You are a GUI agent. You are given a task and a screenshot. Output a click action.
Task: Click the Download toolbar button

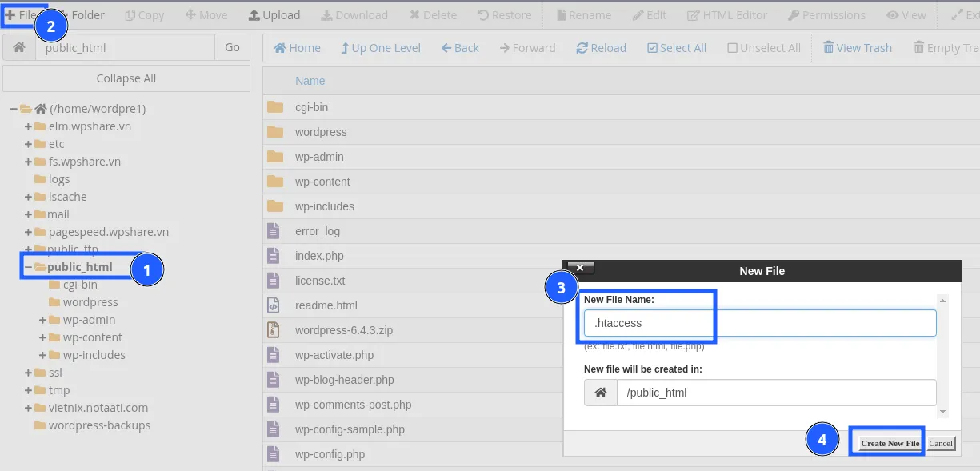pyautogui.click(x=354, y=15)
